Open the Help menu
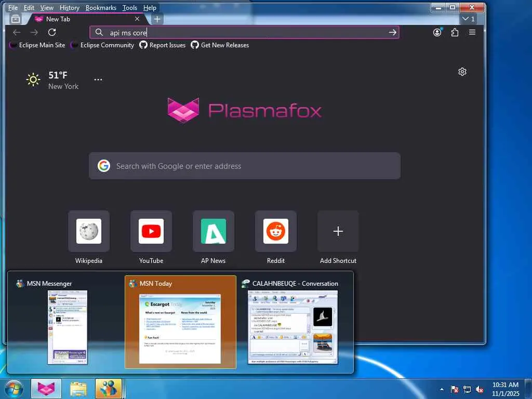Viewport: 532px width, 399px height. pos(150,7)
